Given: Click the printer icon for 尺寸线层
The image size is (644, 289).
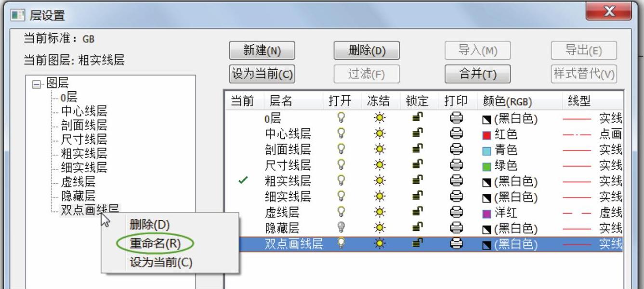Looking at the screenshot, I should point(456,165).
